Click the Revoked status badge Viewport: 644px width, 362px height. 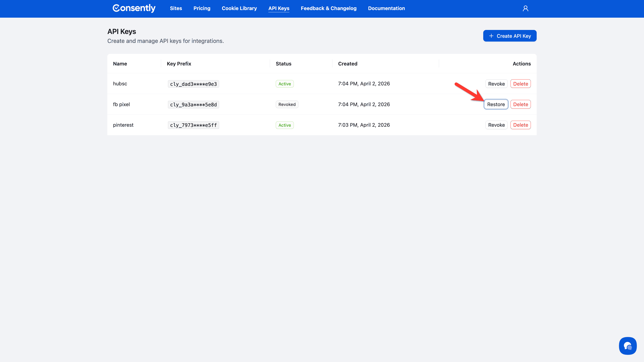tap(287, 104)
